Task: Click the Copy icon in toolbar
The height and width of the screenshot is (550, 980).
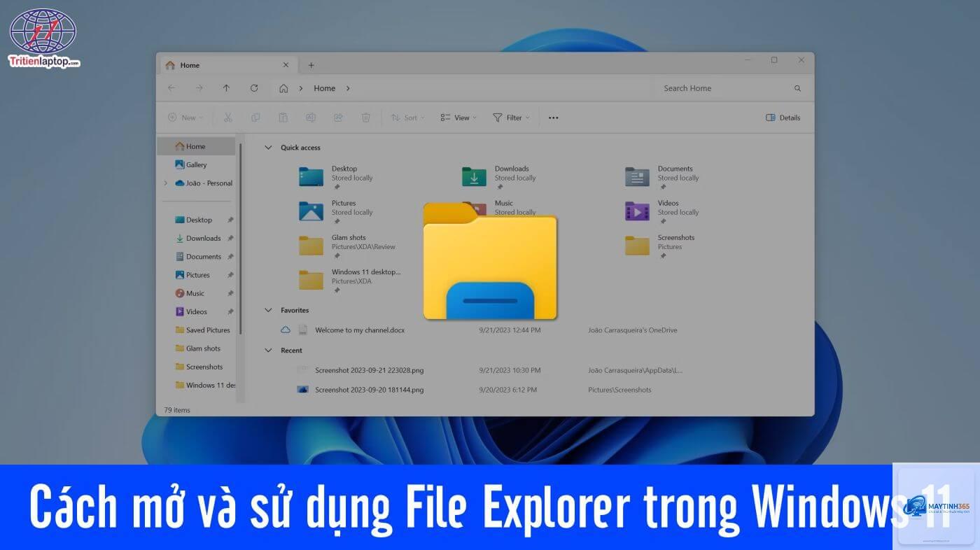Action: click(x=255, y=118)
